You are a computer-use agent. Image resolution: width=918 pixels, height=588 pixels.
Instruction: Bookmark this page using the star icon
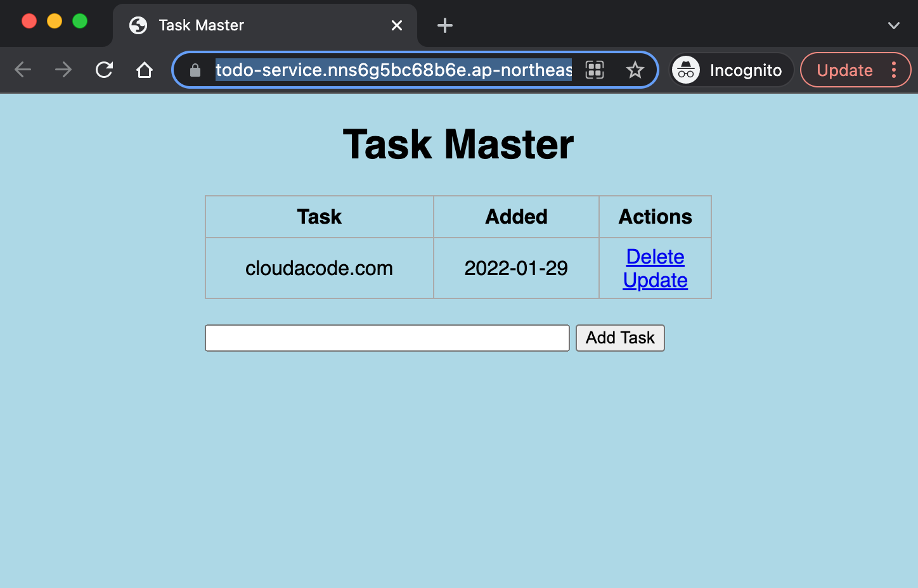tap(635, 70)
